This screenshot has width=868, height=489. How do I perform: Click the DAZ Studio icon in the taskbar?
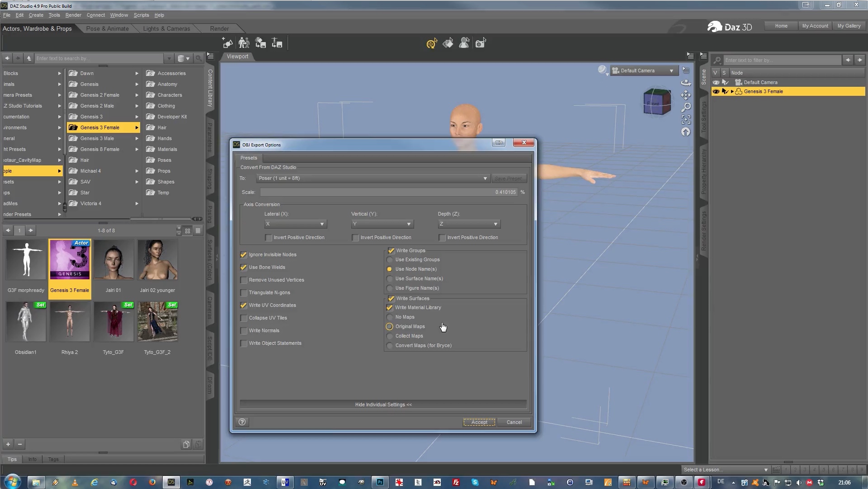pyautogui.click(x=171, y=482)
